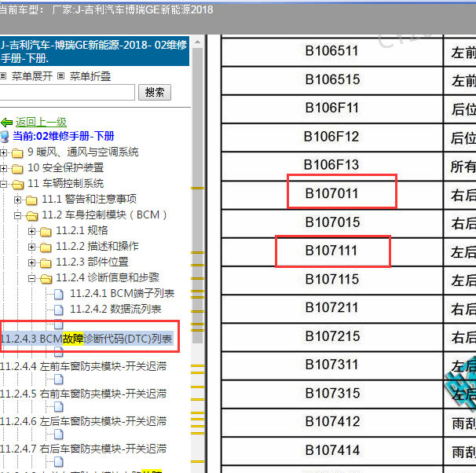
Task: Open 9 暖风、通风与空调系统 chapter
Action: tap(83, 152)
